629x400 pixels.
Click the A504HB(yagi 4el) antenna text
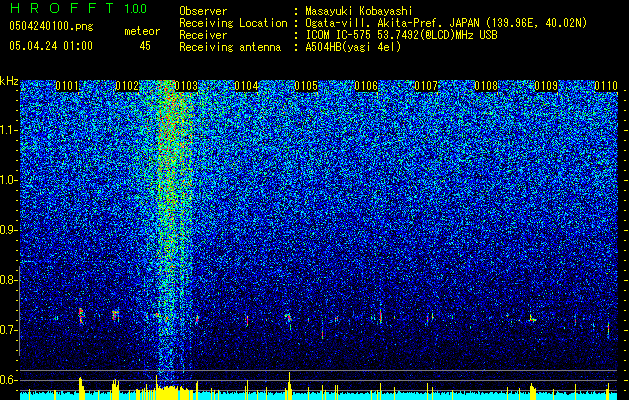[x=353, y=47]
